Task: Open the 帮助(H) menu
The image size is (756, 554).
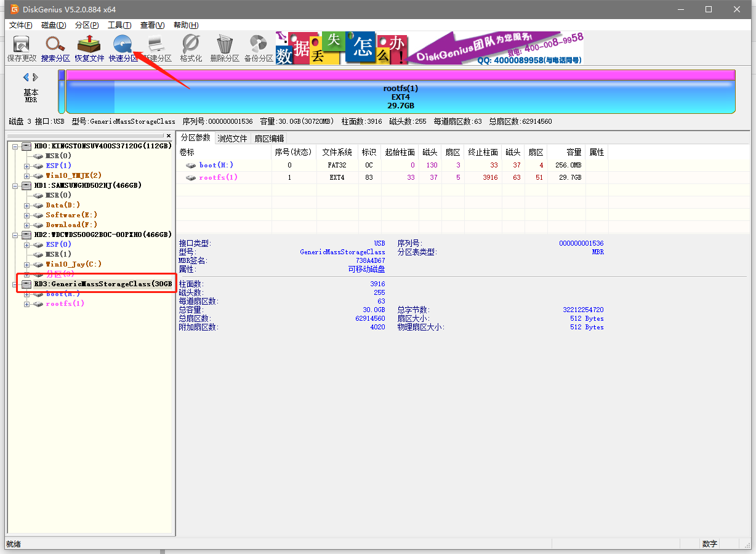Action: [186, 25]
